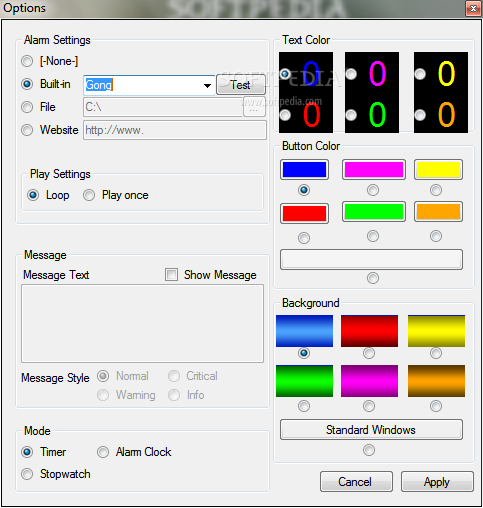The image size is (483, 508).
Task: Select red text color radio
Action: point(285,115)
